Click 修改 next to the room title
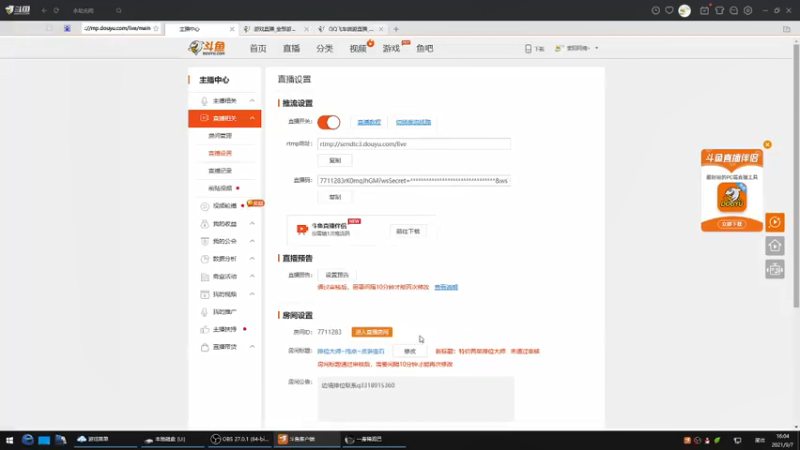The image size is (800, 450). pyautogui.click(x=410, y=351)
